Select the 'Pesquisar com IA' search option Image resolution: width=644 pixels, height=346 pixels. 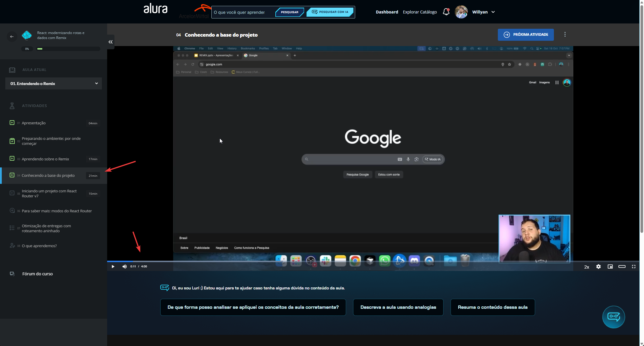tap(330, 12)
